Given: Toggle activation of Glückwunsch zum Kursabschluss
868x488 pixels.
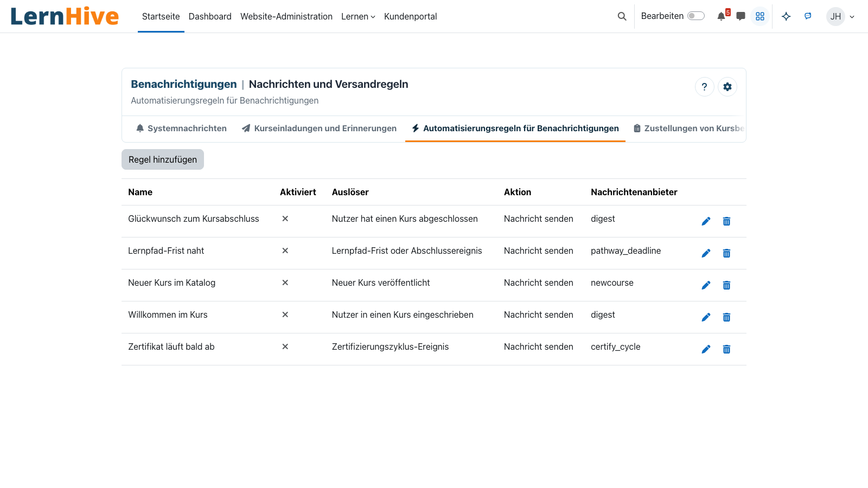Looking at the screenshot, I should tap(285, 219).
